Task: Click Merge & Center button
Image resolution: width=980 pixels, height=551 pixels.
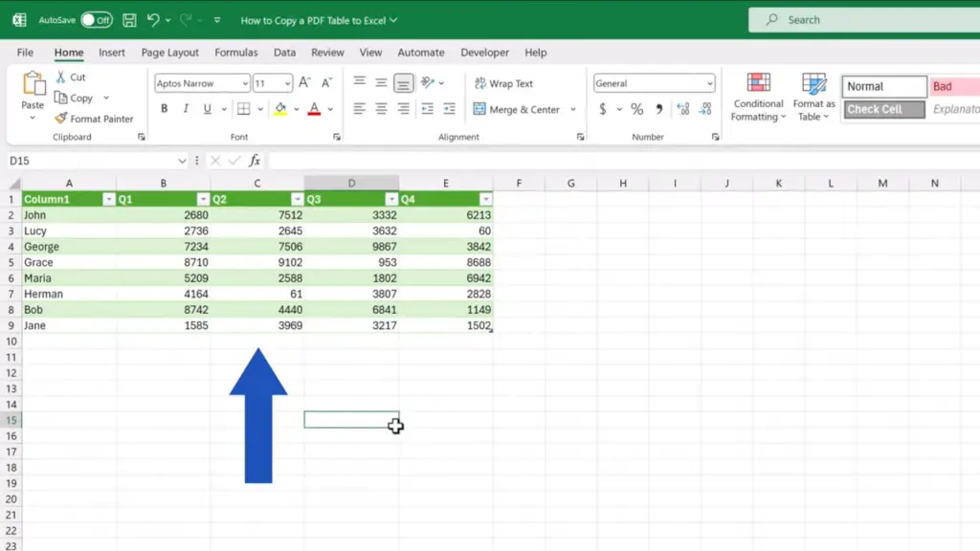Action: coord(517,109)
